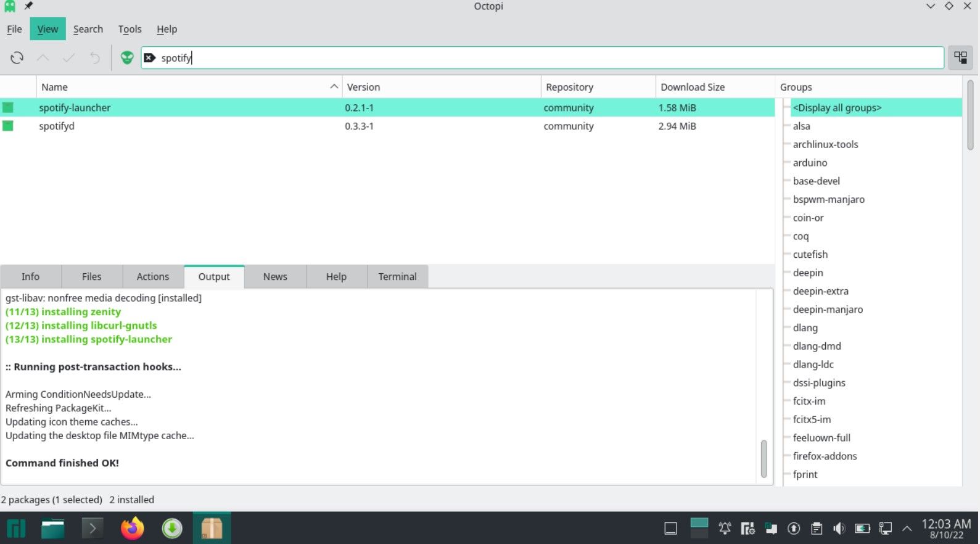Open the View menu
Screen dimensions: 980x544
coord(47,29)
